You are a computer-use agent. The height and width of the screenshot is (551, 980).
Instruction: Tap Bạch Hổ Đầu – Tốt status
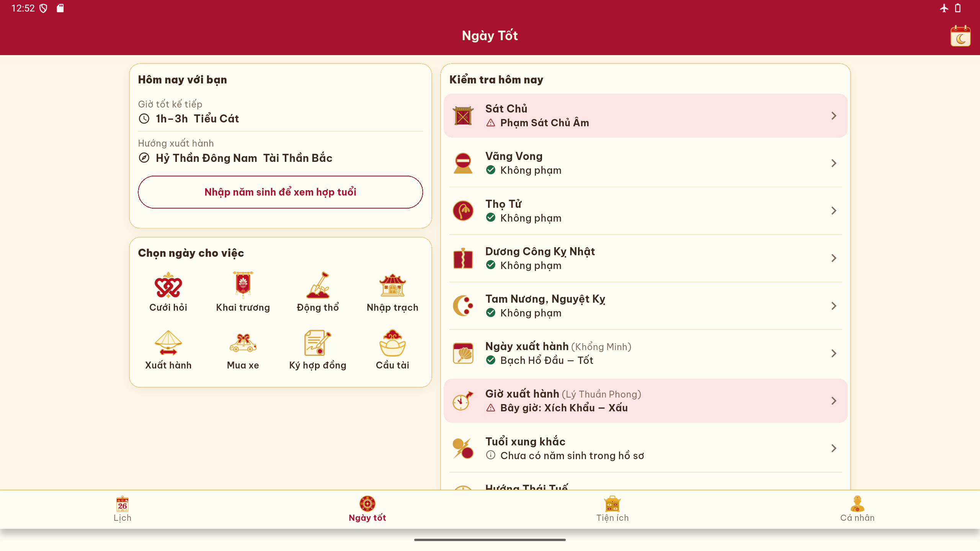click(547, 360)
